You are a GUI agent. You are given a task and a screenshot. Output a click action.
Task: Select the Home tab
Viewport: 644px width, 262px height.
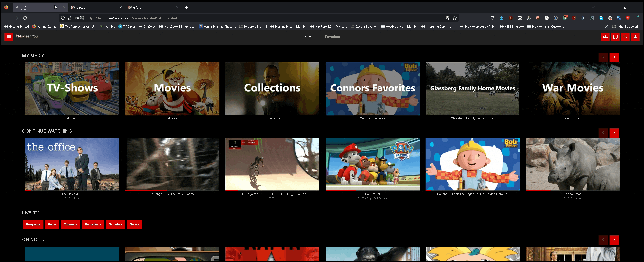pyautogui.click(x=309, y=37)
